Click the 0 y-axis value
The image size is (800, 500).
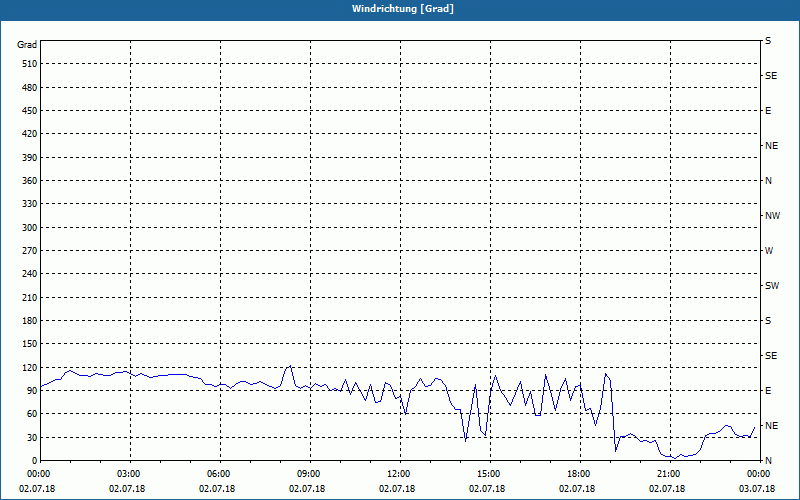click(x=34, y=461)
